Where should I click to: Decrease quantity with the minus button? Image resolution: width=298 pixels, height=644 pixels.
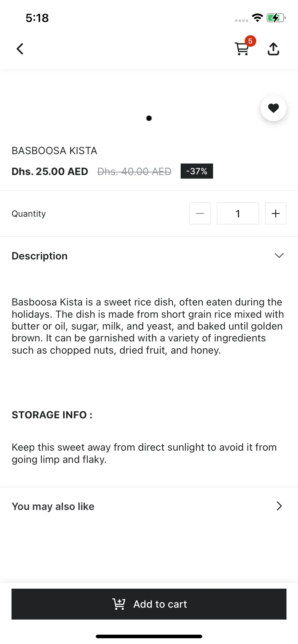coord(200,213)
